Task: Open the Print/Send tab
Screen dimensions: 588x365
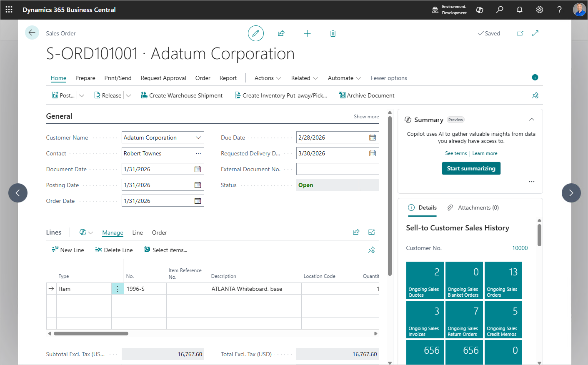Action: click(x=118, y=78)
